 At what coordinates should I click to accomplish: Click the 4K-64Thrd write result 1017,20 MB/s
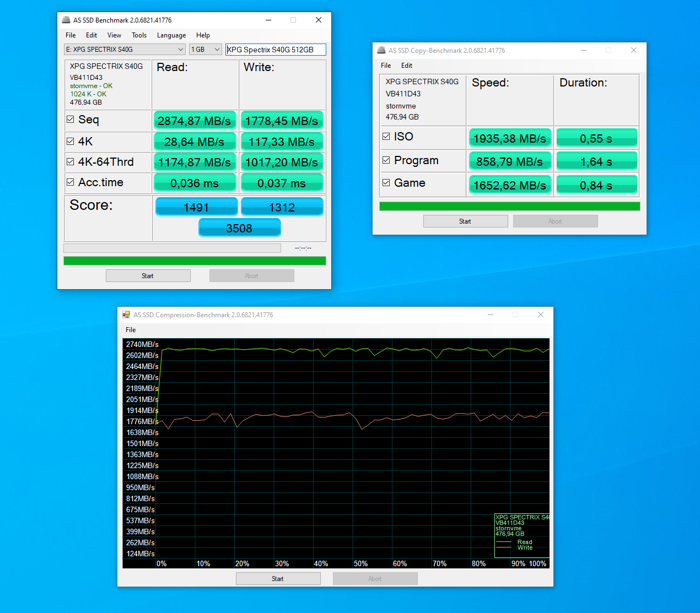tap(282, 162)
